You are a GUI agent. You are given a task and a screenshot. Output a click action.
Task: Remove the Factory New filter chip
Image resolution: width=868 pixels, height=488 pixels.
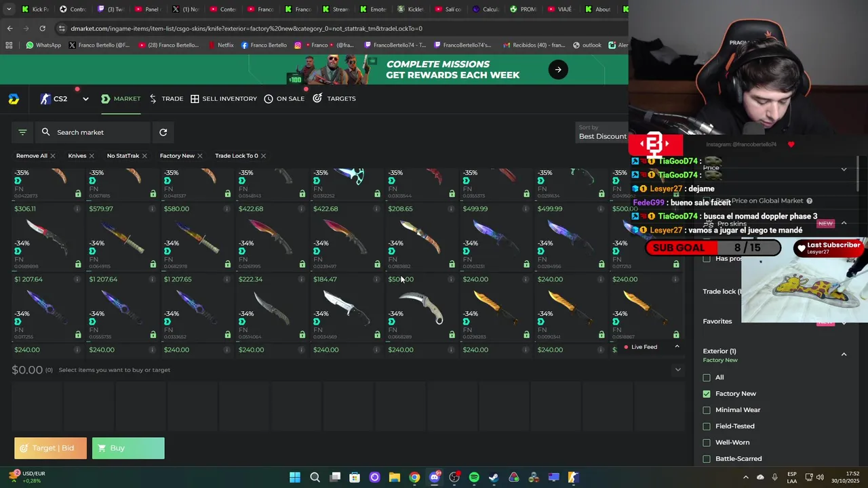[x=199, y=156]
